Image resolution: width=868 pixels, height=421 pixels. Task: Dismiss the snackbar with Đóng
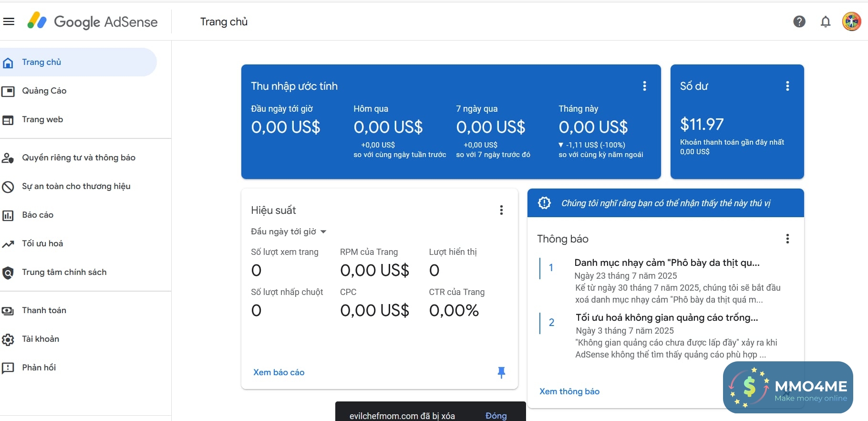click(496, 415)
